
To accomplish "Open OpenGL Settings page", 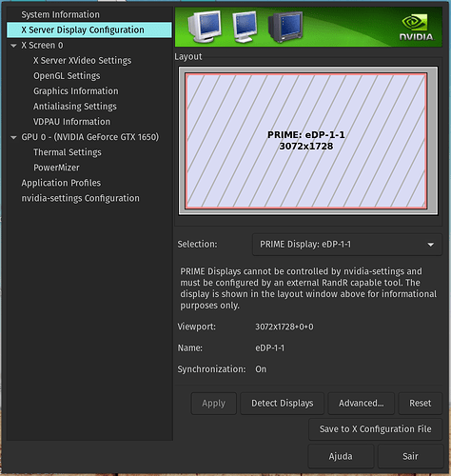I will [67, 76].
